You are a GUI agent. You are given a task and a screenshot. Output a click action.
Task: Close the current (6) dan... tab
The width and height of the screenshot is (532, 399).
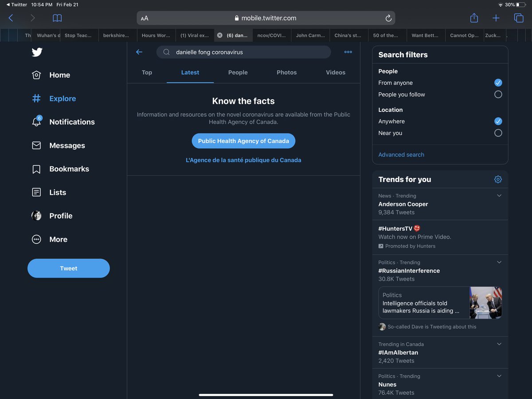point(219,36)
